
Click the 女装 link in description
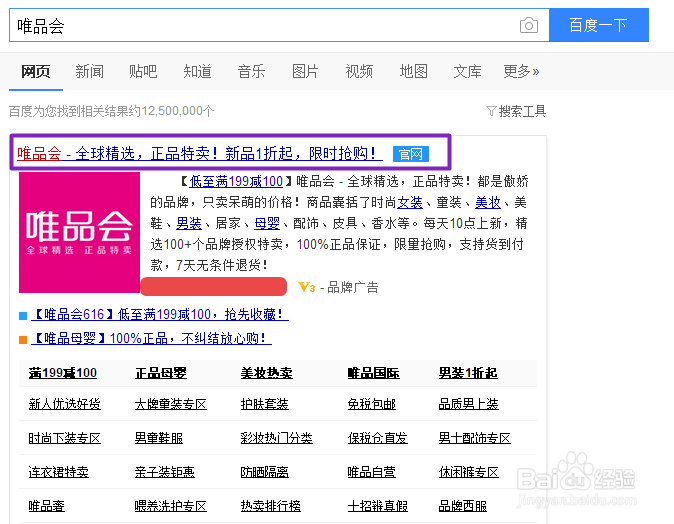410,202
